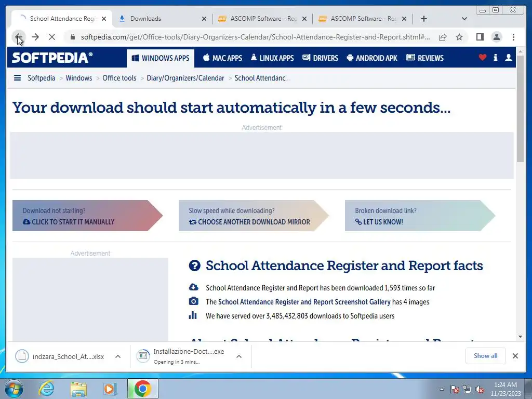Choose another download mirror
This screenshot has width=532, height=399.
tap(254, 216)
